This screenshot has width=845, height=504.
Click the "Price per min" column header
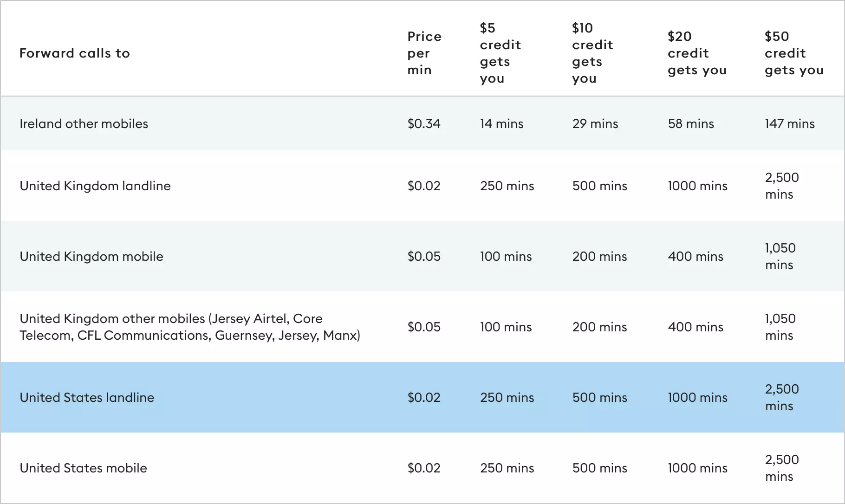[424, 53]
